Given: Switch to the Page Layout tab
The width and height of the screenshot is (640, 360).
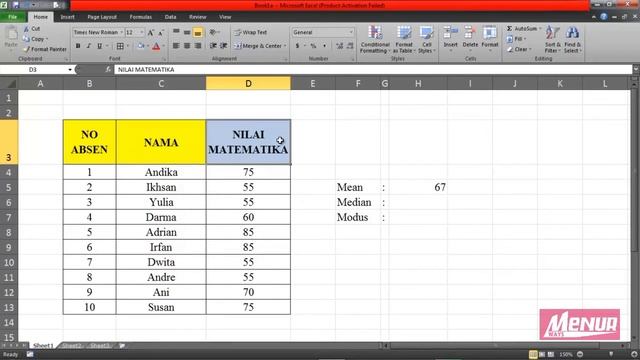Looking at the screenshot, I should tap(102, 17).
